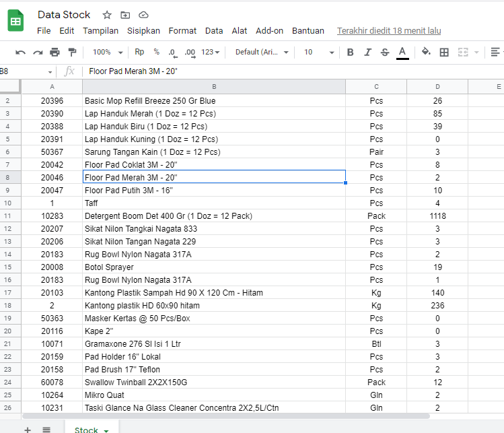Star the Data Stock document
The height and width of the screenshot is (433, 504).
(x=107, y=15)
